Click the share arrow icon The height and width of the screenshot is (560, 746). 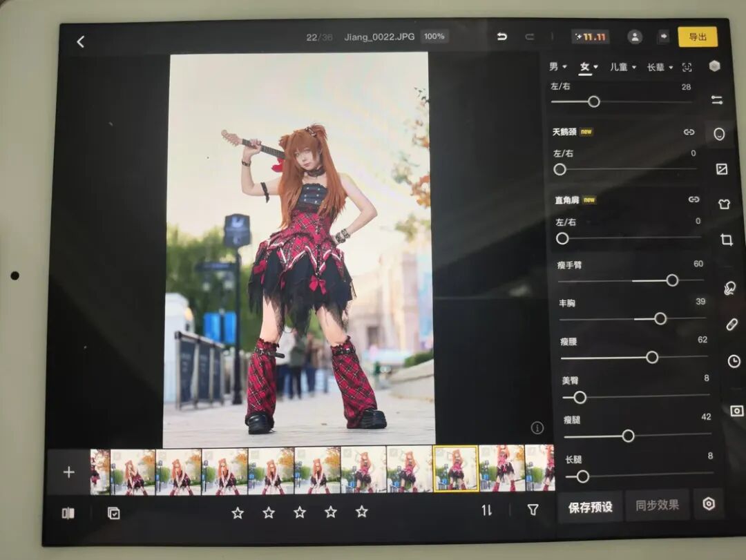662,36
